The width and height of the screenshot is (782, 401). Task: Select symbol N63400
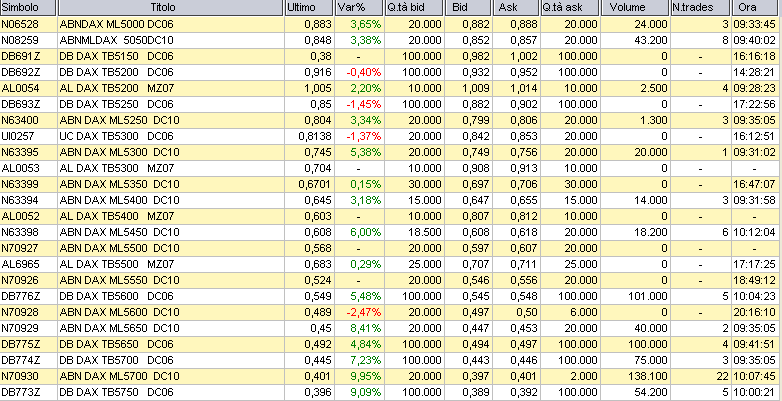click(x=20, y=120)
